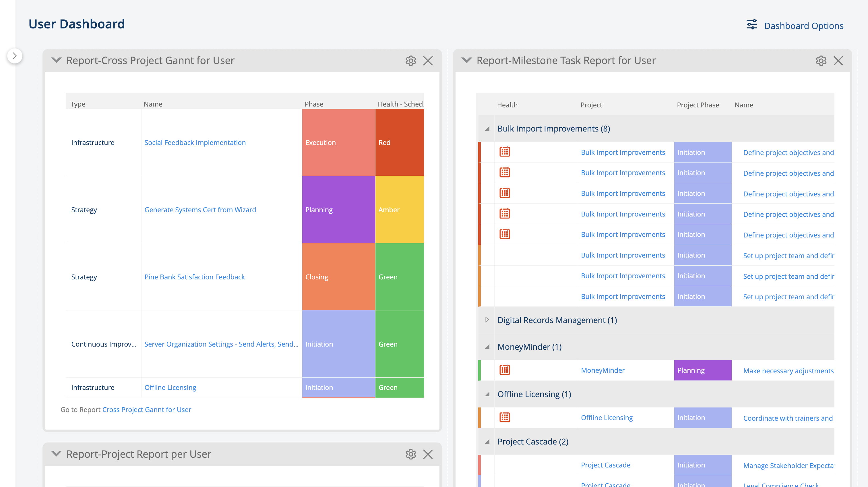Open settings gear for Project Report per User widget

410,454
